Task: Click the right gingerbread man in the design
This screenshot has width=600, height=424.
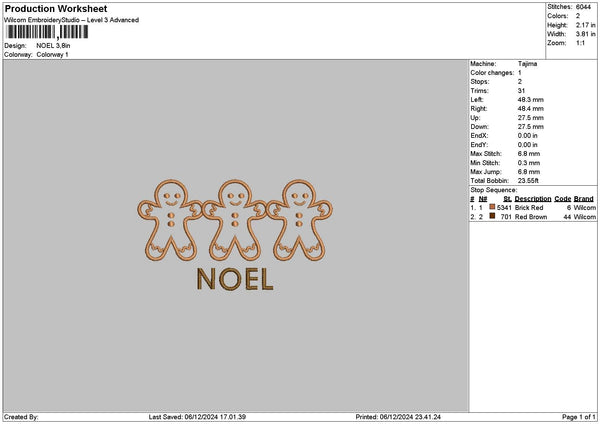Action: click(x=299, y=220)
